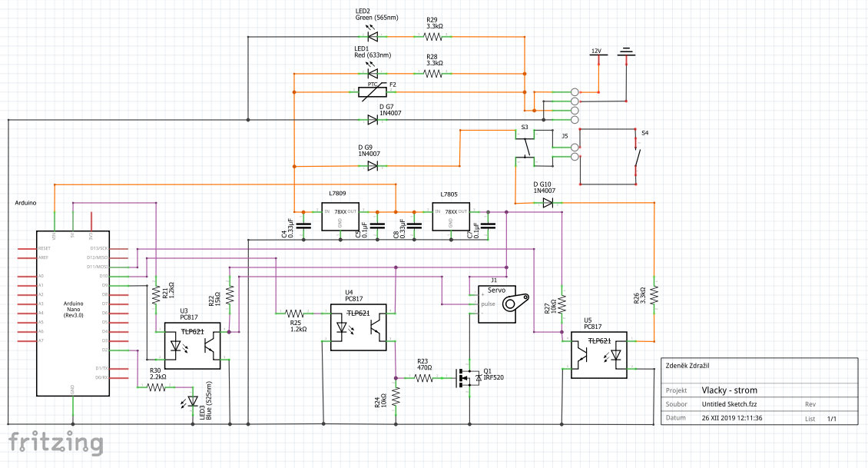Select the S4 switch symbol
The width and height of the screenshot is (868, 468).
(636, 158)
